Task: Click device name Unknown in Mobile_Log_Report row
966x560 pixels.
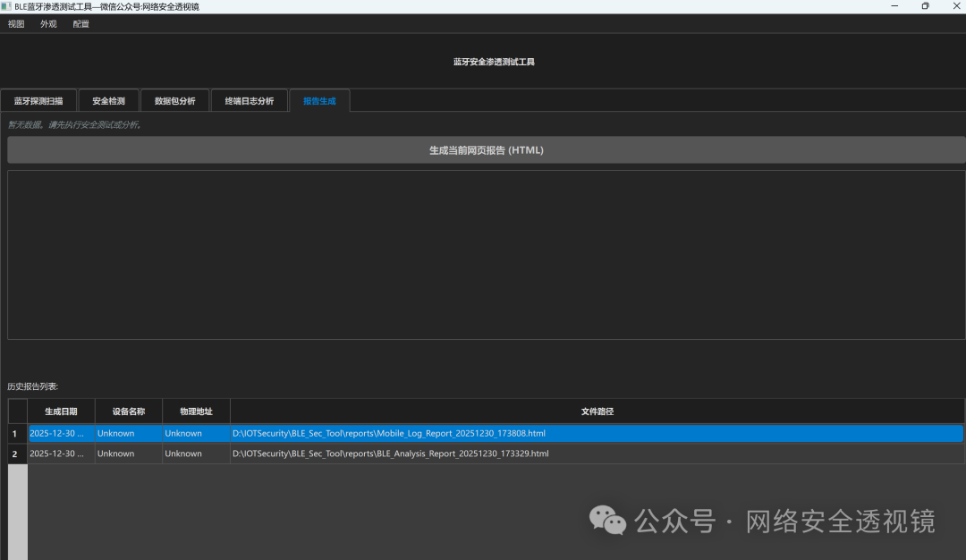Action: click(129, 434)
